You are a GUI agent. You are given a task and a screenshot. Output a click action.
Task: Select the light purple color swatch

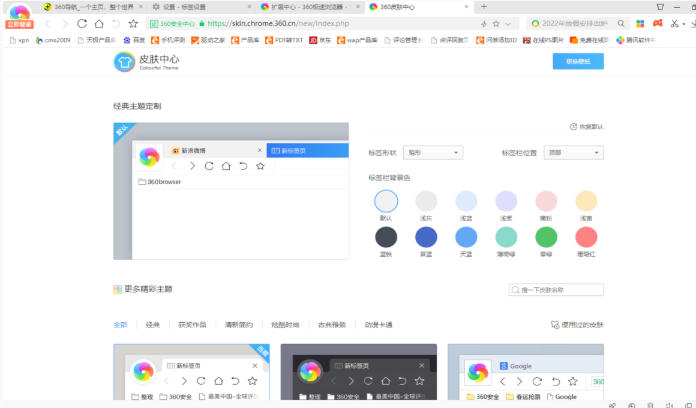point(506,201)
